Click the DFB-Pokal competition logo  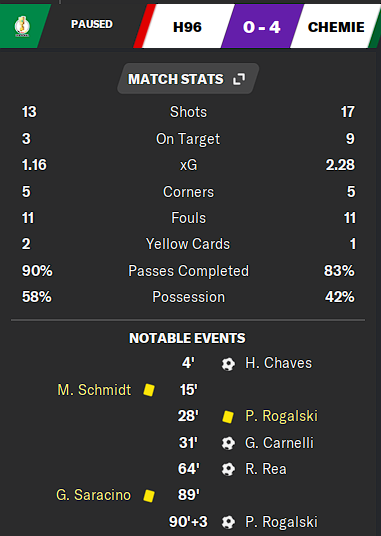click(22, 26)
